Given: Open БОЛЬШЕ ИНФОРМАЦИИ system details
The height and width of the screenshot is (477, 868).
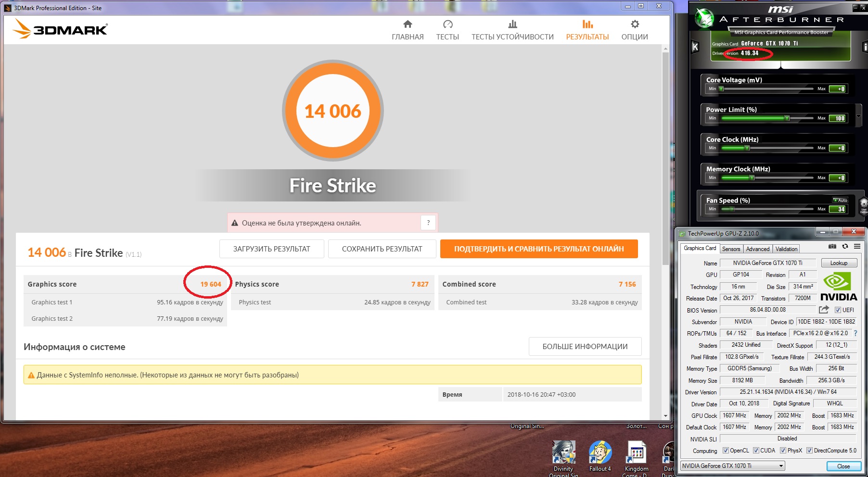Looking at the screenshot, I should (585, 346).
